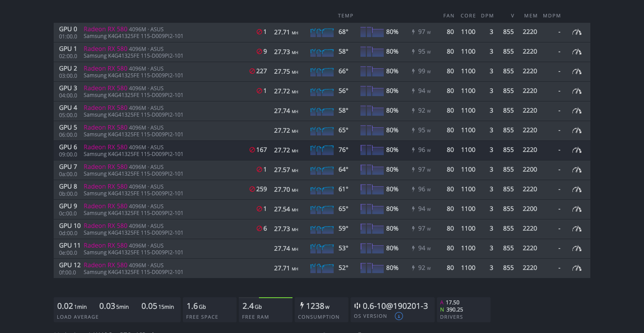
Task: Click the AMD driver version 17.50
Action: click(x=453, y=303)
